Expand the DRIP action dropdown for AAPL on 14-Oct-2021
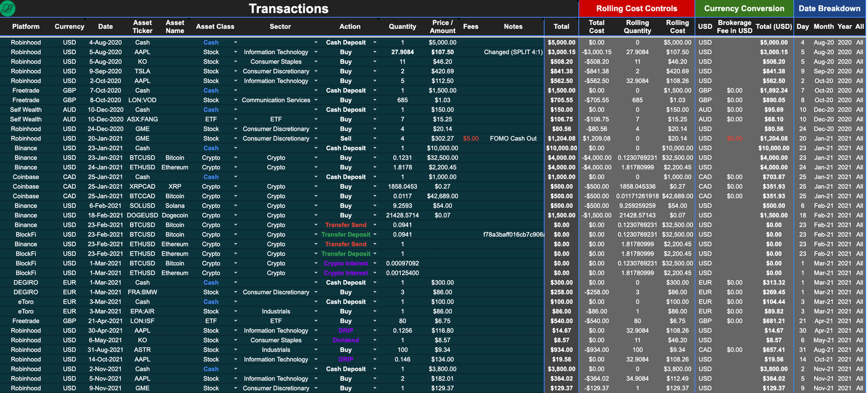The image size is (868, 393). click(x=374, y=359)
